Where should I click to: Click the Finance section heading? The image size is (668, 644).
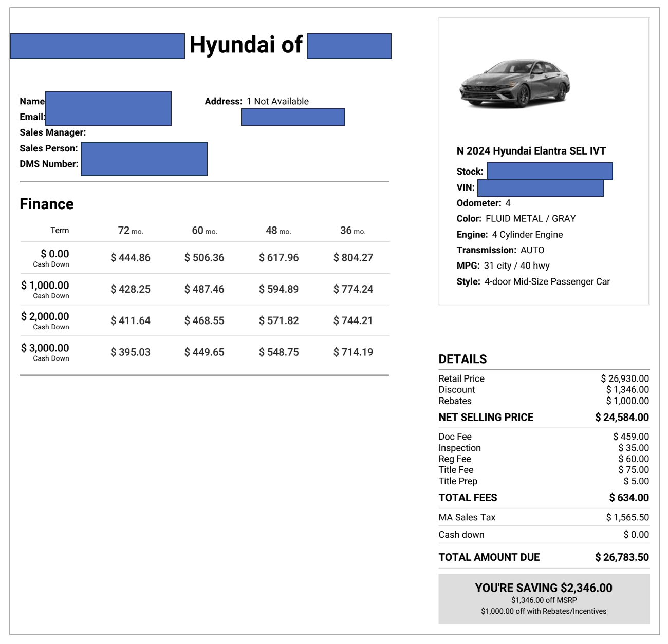pos(47,204)
